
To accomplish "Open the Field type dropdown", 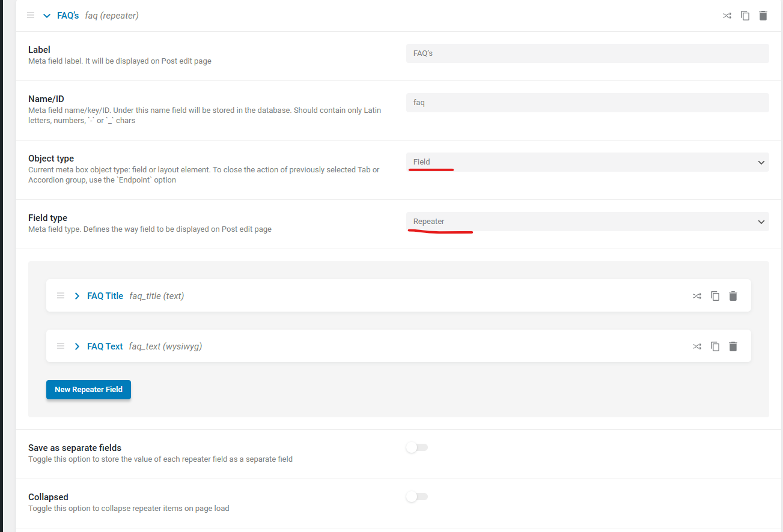I will point(587,222).
